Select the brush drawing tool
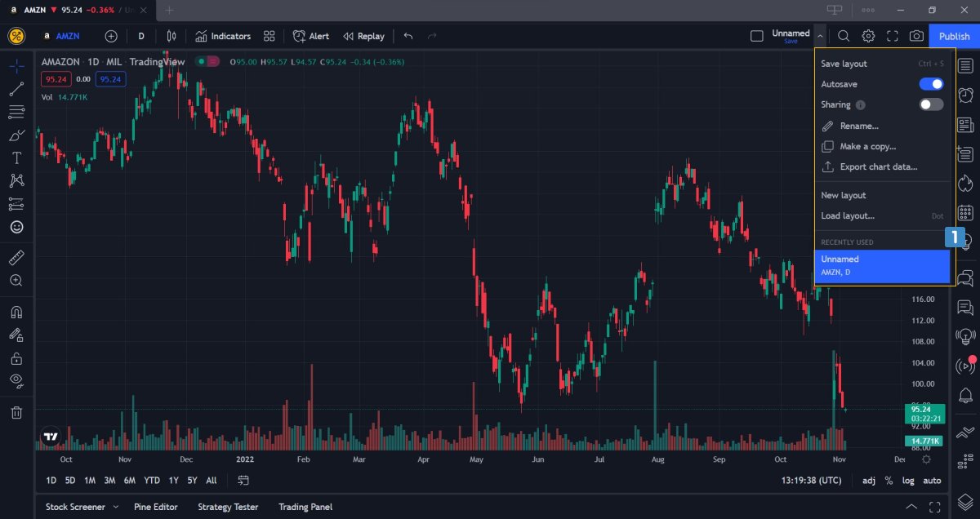This screenshot has height=519, width=980. pos(16,135)
